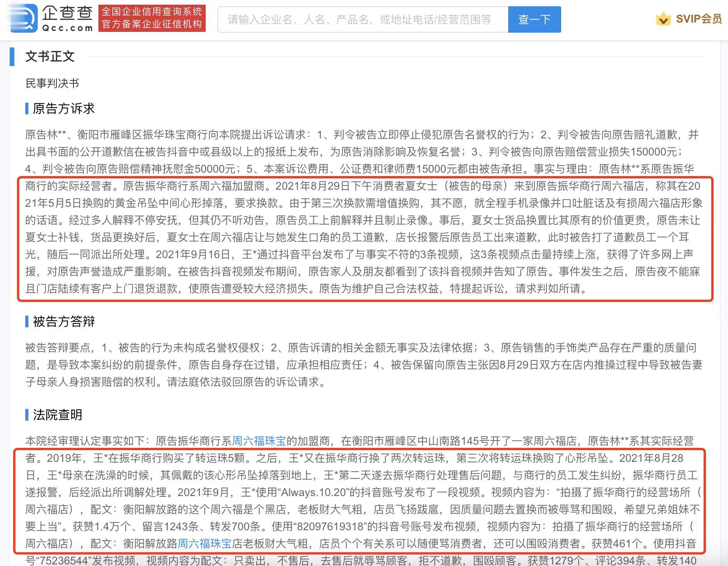Click the line starting 本院经审理认定事实如下

[x=359, y=441]
